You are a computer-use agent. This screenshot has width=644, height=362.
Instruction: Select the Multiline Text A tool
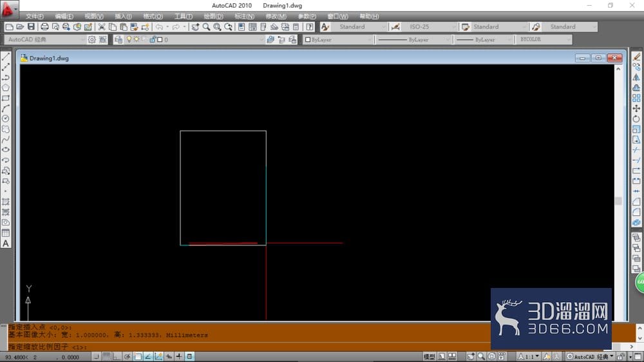pos(6,243)
